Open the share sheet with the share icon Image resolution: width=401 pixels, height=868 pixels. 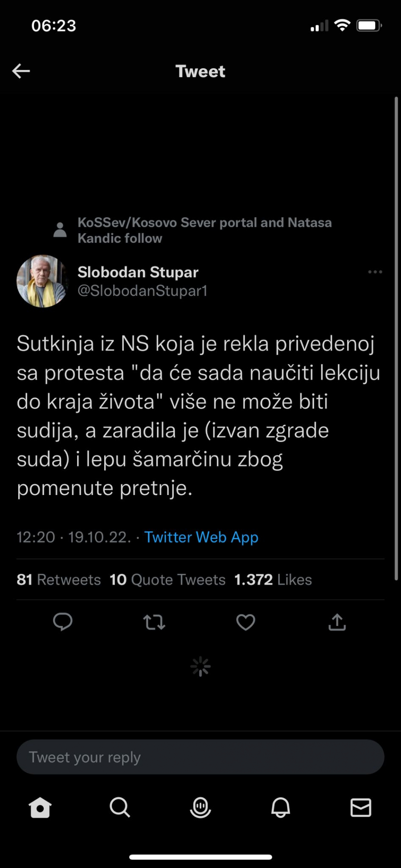(337, 622)
